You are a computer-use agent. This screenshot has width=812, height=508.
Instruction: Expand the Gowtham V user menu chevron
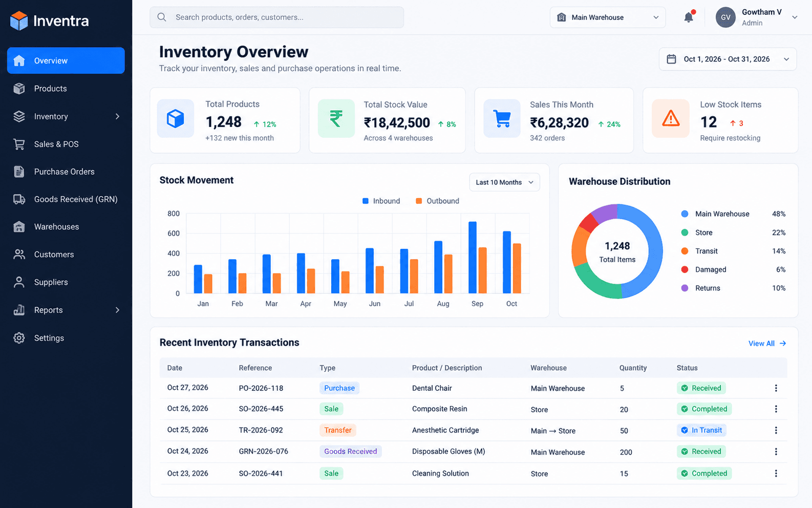click(x=795, y=17)
